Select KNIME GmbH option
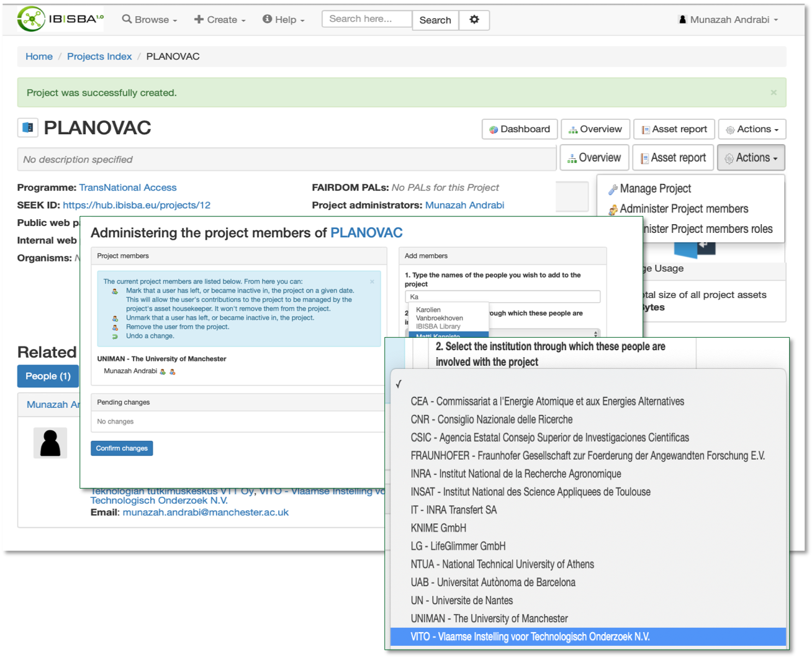The height and width of the screenshot is (657, 812). coord(588,528)
